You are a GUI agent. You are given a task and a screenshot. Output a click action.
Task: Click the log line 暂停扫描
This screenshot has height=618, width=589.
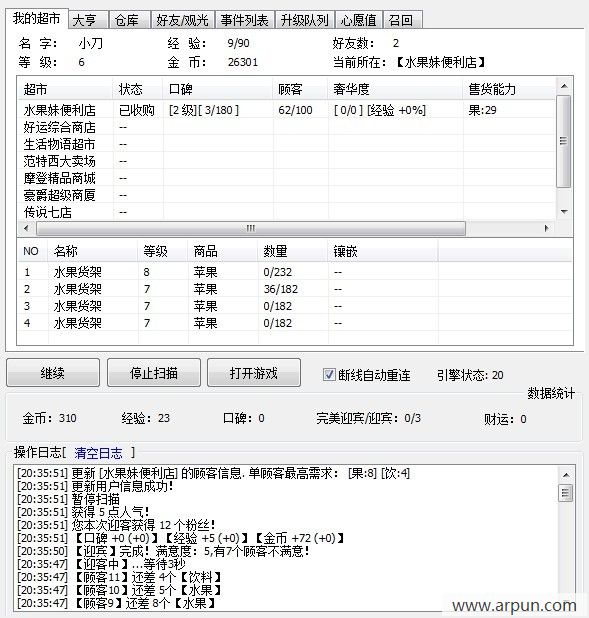[69, 499]
